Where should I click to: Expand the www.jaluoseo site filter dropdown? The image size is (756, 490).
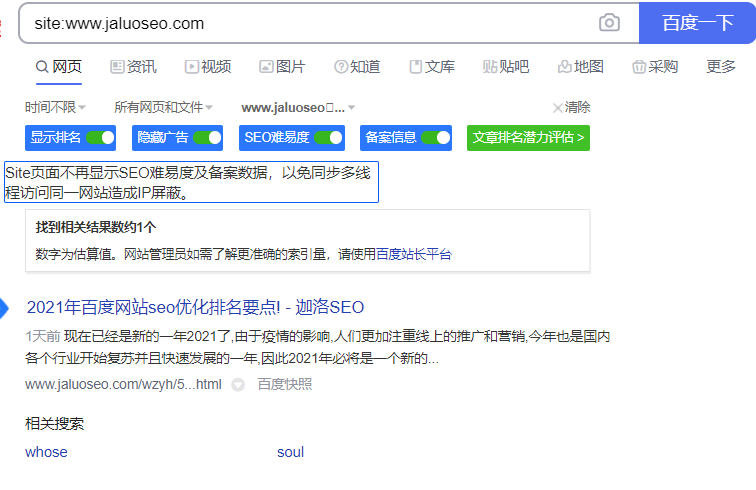[298, 108]
